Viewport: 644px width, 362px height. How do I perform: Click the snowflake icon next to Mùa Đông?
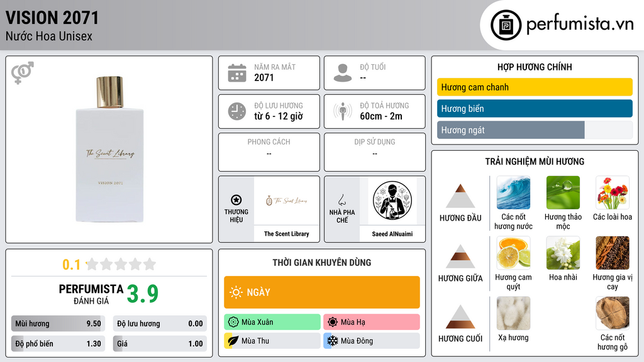click(x=333, y=341)
